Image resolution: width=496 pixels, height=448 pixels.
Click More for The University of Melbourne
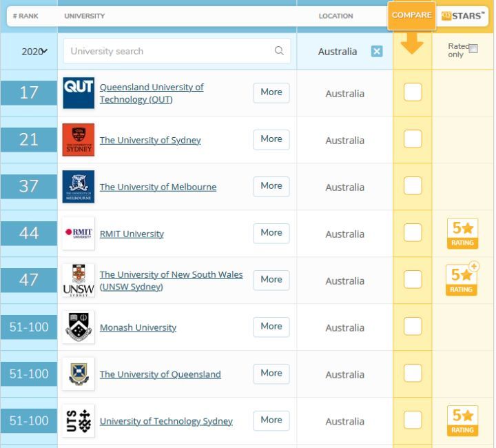[x=271, y=186]
